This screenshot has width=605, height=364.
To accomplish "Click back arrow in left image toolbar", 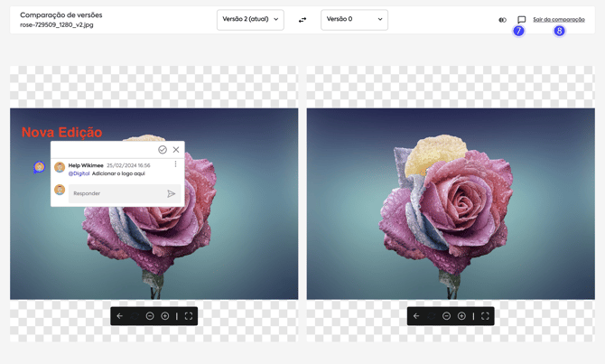I will pos(120,316).
